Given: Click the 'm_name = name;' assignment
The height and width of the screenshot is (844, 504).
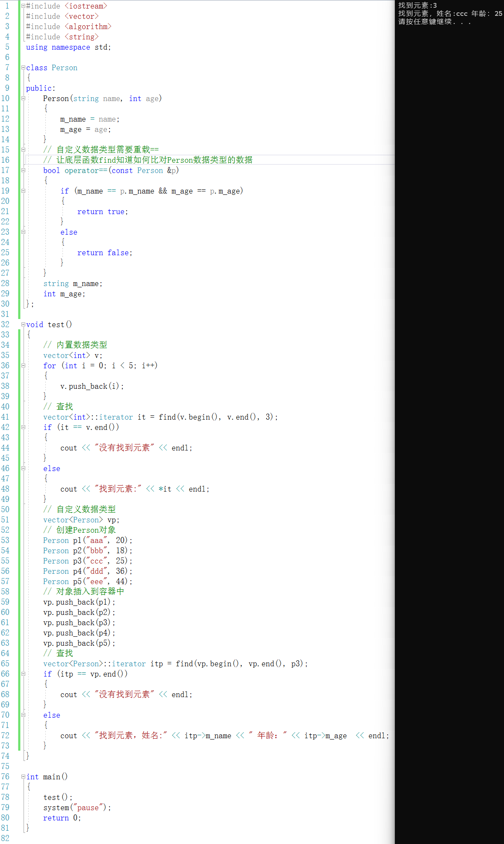Looking at the screenshot, I should pyautogui.click(x=90, y=119).
